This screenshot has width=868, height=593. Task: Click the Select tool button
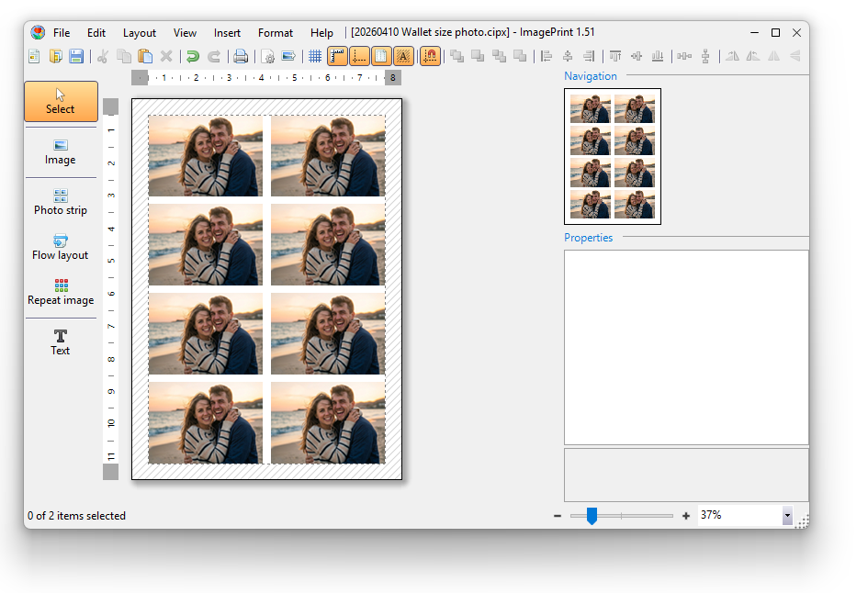pyautogui.click(x=60, y=101)
